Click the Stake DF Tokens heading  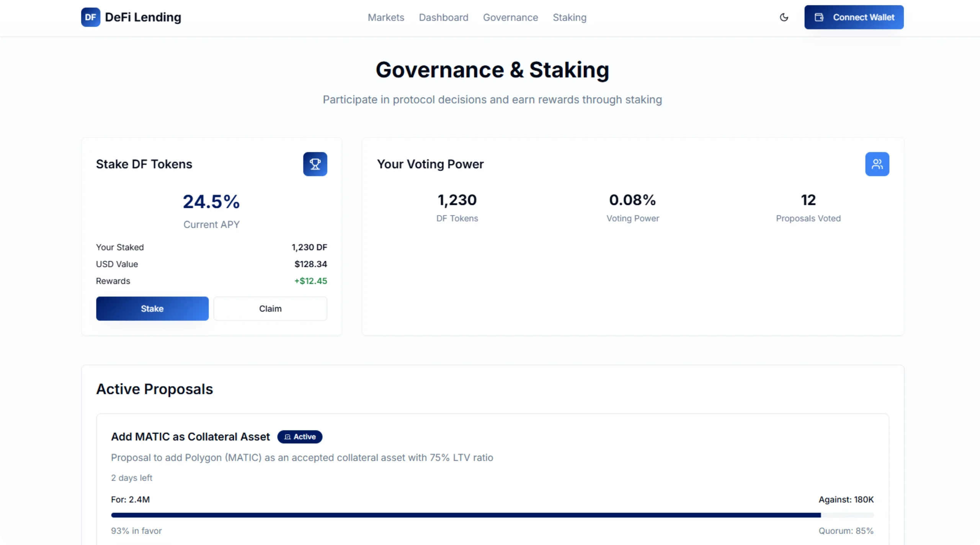(144, 164)
